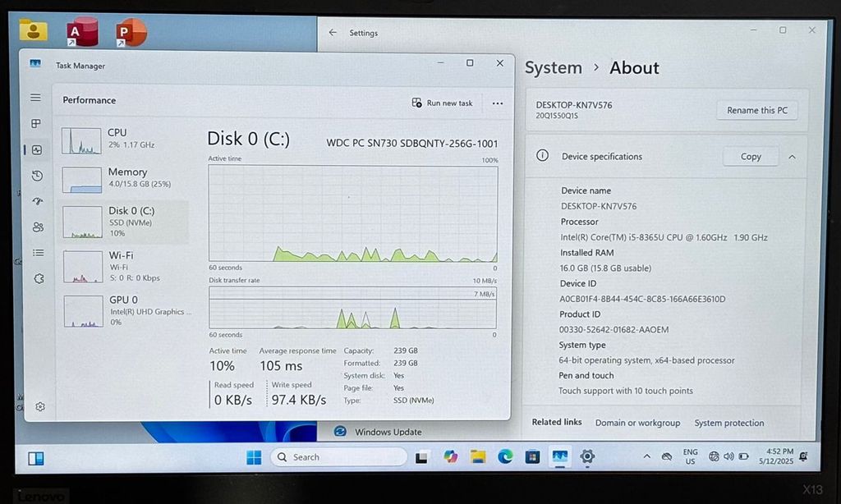
Task: Show hidden system tray icons
Action: (646, 456)
